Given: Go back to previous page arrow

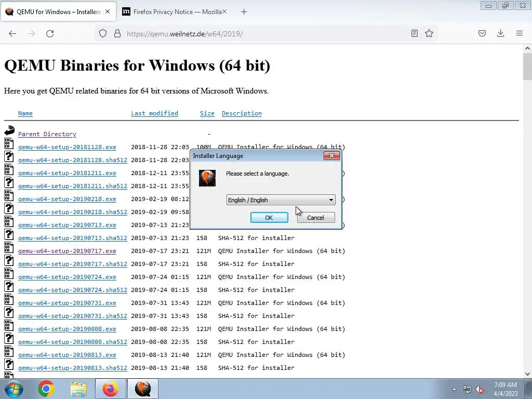Looking at the screenshot, I should 12,34.
